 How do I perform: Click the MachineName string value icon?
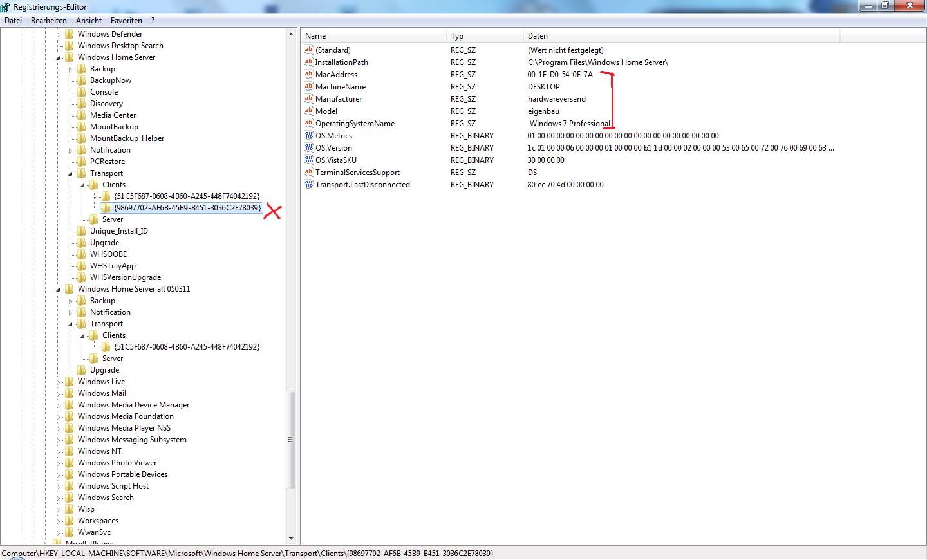tap(309, 86)
